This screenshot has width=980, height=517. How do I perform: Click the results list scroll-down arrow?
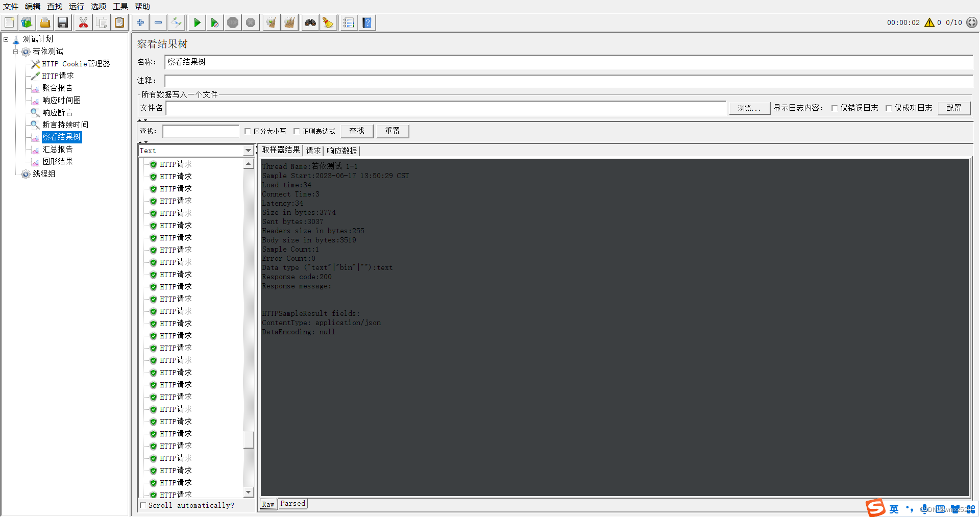click(x=249, y=493)
